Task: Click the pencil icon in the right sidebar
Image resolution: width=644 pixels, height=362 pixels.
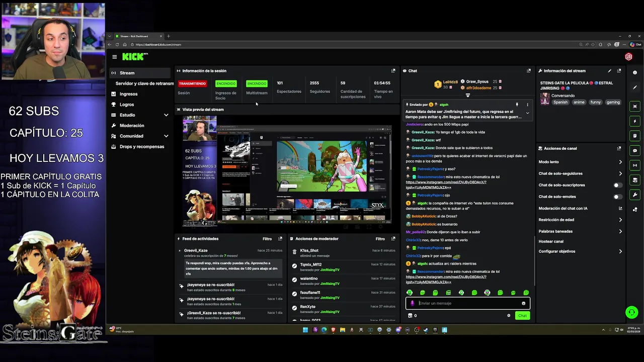Action: (x=635, y=87)
